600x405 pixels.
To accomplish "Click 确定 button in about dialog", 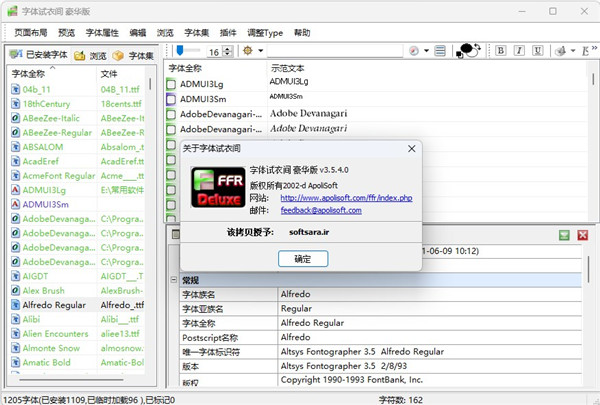I will click(x=303, y=259).
